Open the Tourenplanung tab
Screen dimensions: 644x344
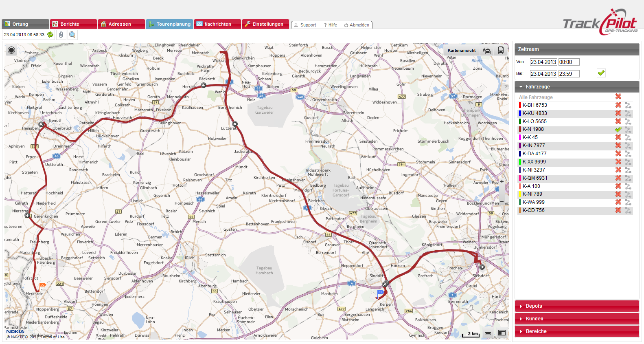pos(169,24)
